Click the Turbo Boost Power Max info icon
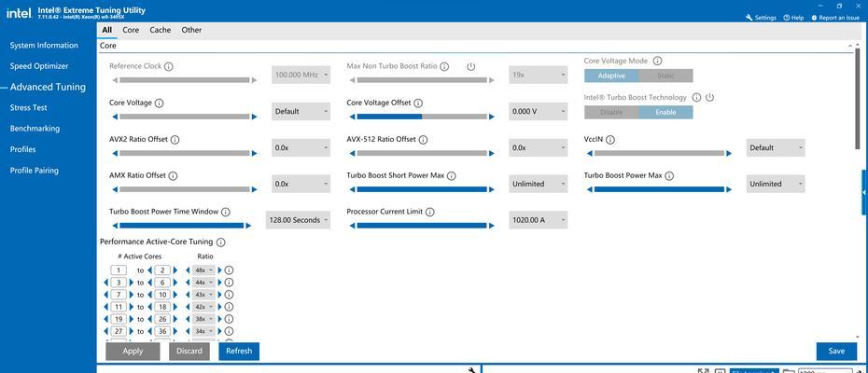The width and height of the screenshot is (868, 373). (668, 176)
